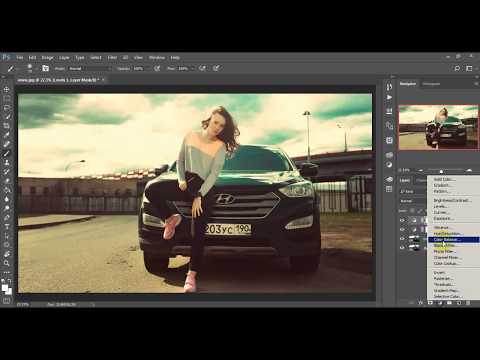
Task: Enable airbrush-style build-up
Action: [x=202, y=68]
